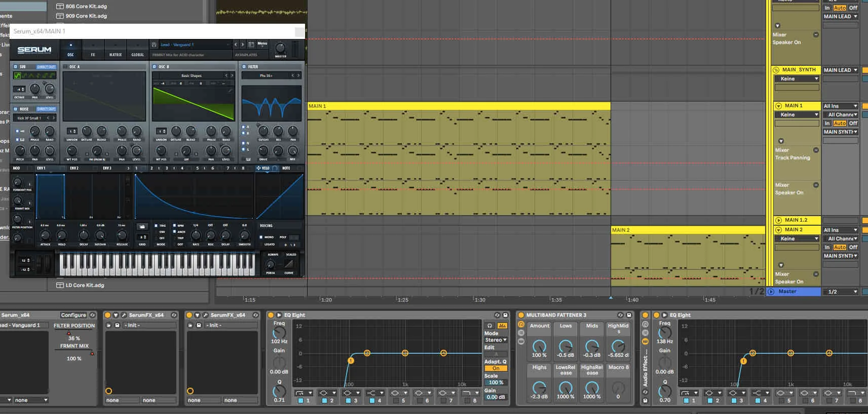Click Serum MASTER volume knob

[280, 48]
